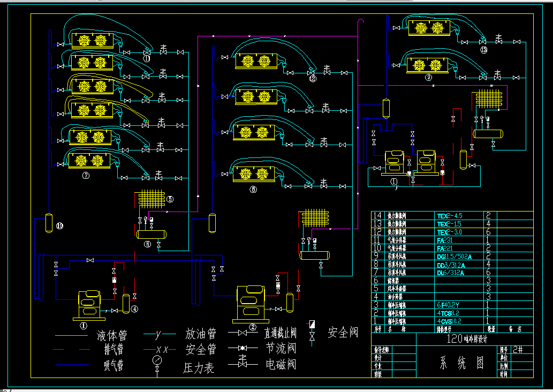Select table cell 'TEX2-4.5'
This screenshot has width=553, height=392.
[450, 216]
